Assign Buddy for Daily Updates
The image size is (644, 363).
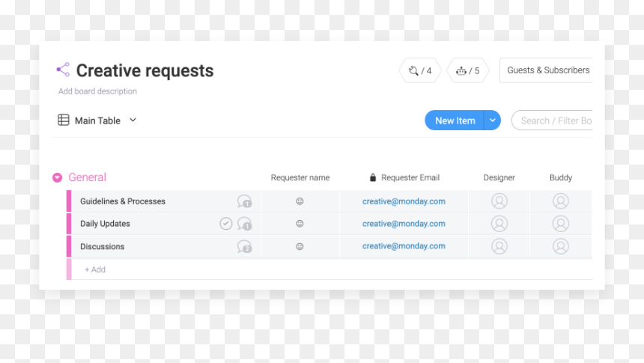[561, 224]
